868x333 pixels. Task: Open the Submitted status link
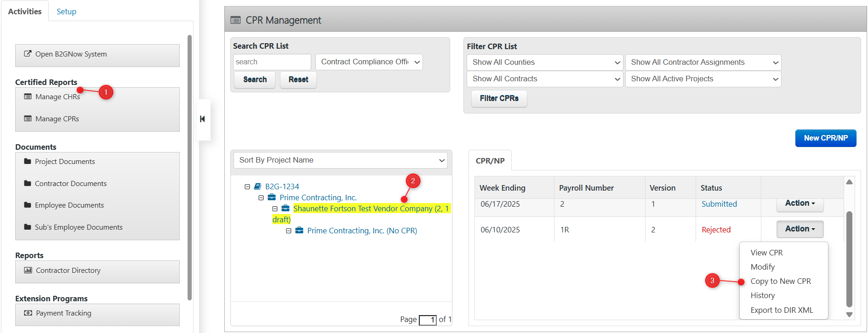719,204
